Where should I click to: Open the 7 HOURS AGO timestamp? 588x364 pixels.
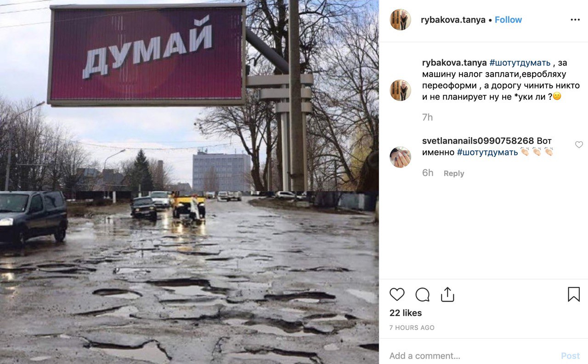[x=412, y=328]
